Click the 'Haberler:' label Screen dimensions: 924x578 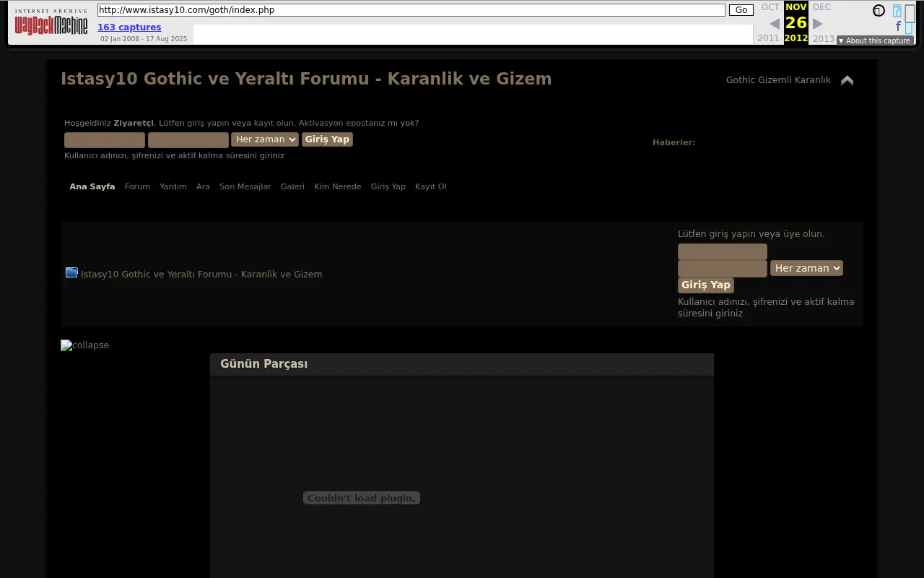(674, 142)
